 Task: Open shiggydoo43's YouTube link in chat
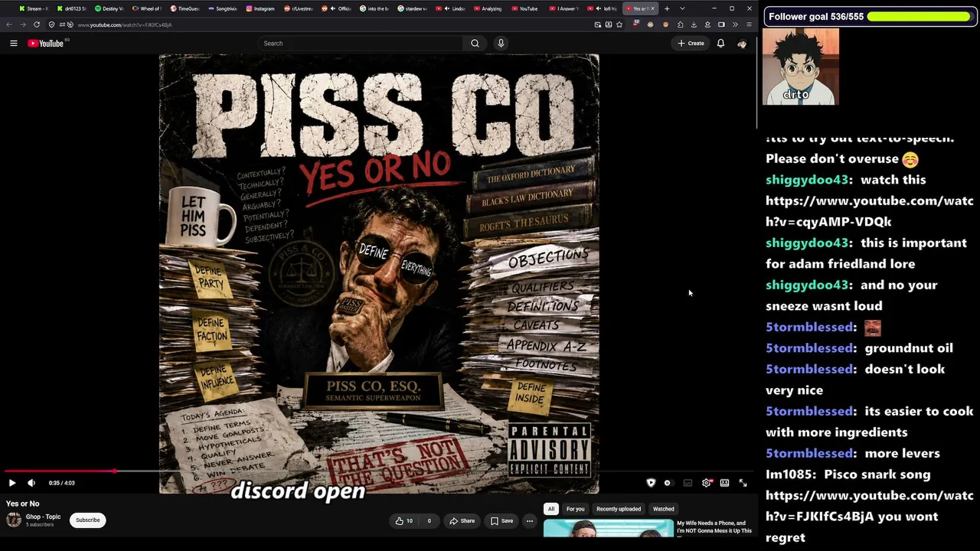(869, 211)
